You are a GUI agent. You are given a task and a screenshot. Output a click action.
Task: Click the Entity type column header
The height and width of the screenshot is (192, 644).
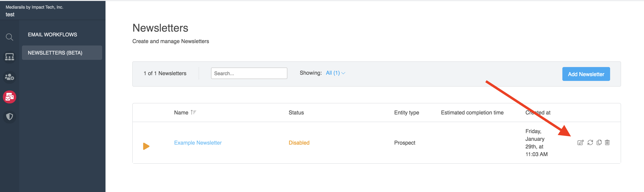pyautogui.click(x=406, y=113)
